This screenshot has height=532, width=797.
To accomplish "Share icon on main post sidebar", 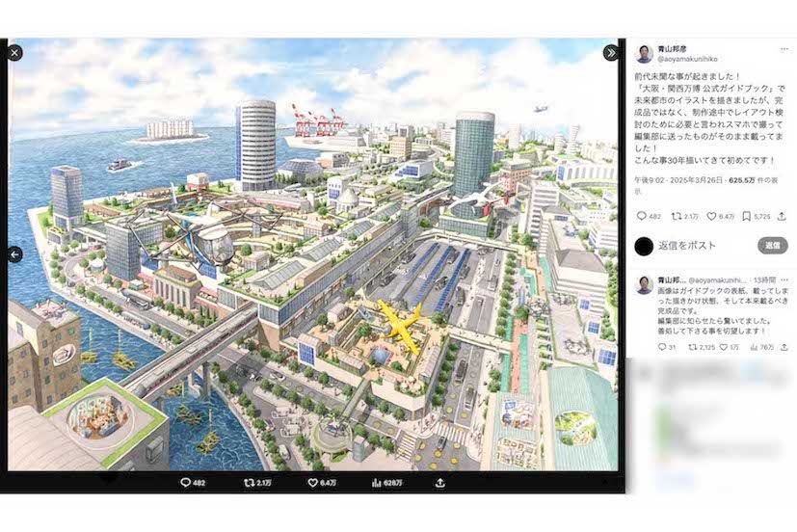I will [782, 217].
